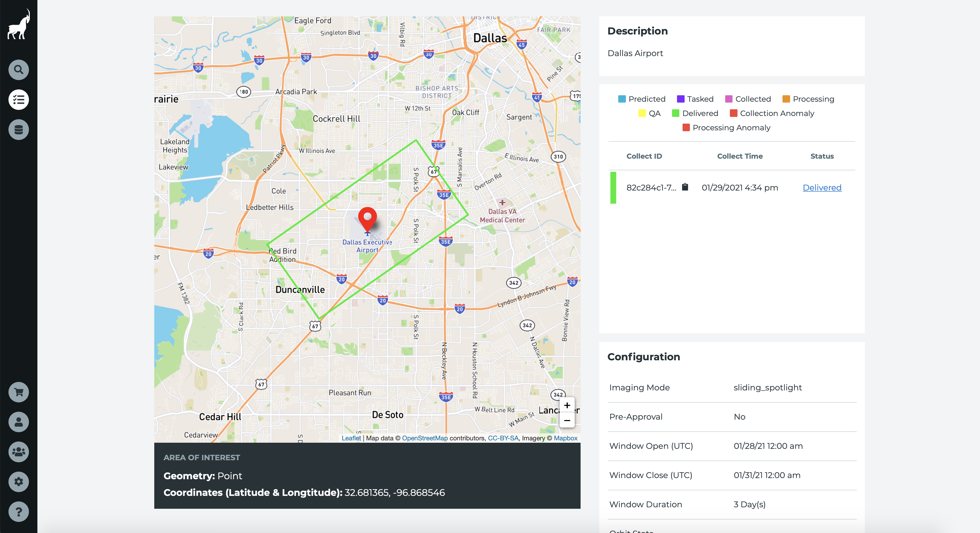Open the user profile icon
This screenshot has height=533, width=980.
click(18, 422)
